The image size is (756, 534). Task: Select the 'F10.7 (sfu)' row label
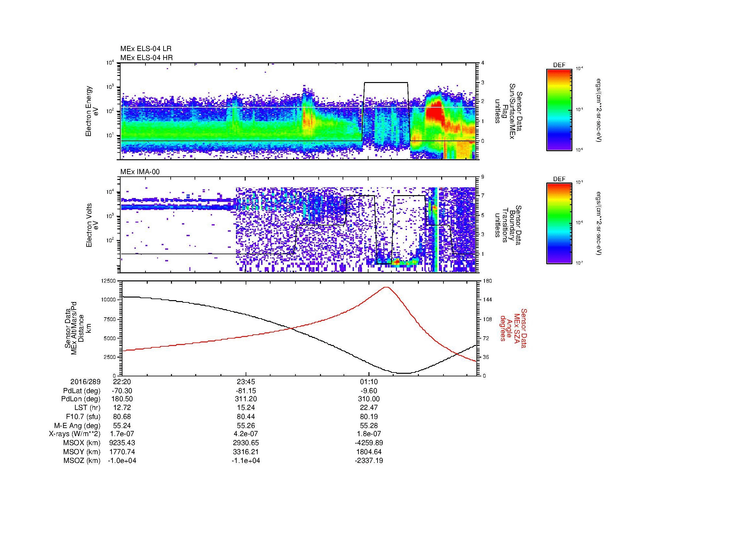click(x=83, y=416)
